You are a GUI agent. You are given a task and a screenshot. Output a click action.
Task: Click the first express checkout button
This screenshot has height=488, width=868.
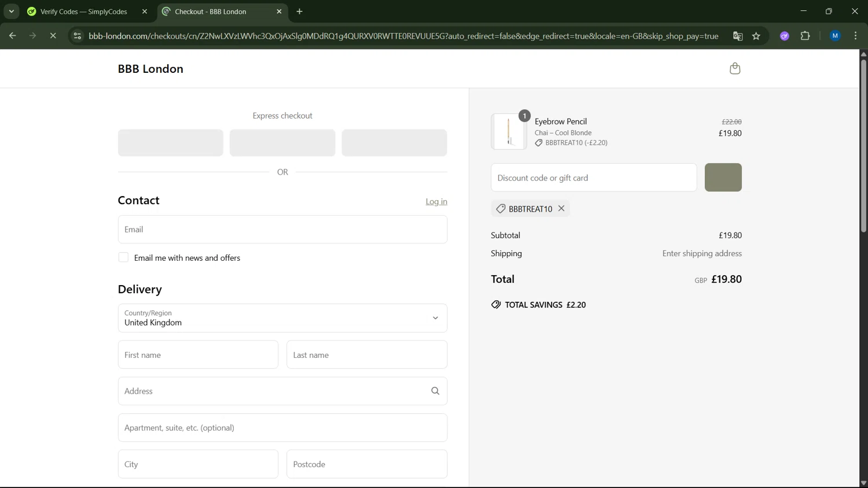171,143
